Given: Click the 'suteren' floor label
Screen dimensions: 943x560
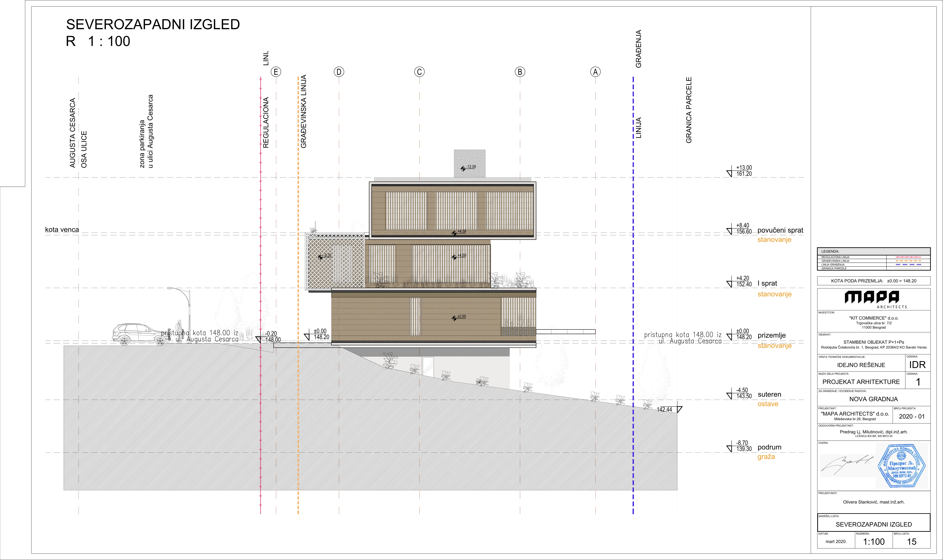Looking at the screenshot, I should click(x=769, y=394).
